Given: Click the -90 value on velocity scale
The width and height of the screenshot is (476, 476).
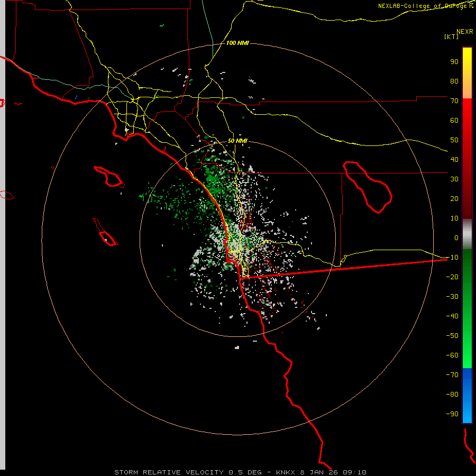Looking at the screenshot, I should click(452, 414).
